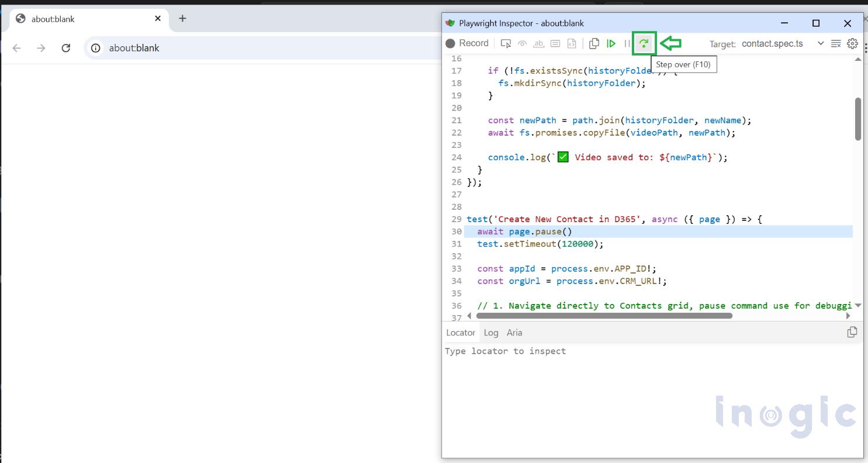Click the Assert Snapshot icon
The height and width of the screenshot is (463, 868).
click(x=572, y=43)
